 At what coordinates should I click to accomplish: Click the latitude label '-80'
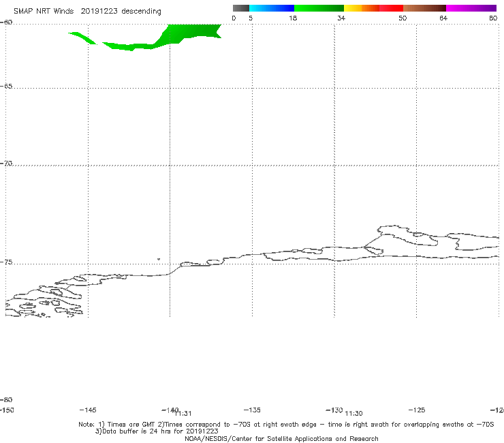click(6, 399)
